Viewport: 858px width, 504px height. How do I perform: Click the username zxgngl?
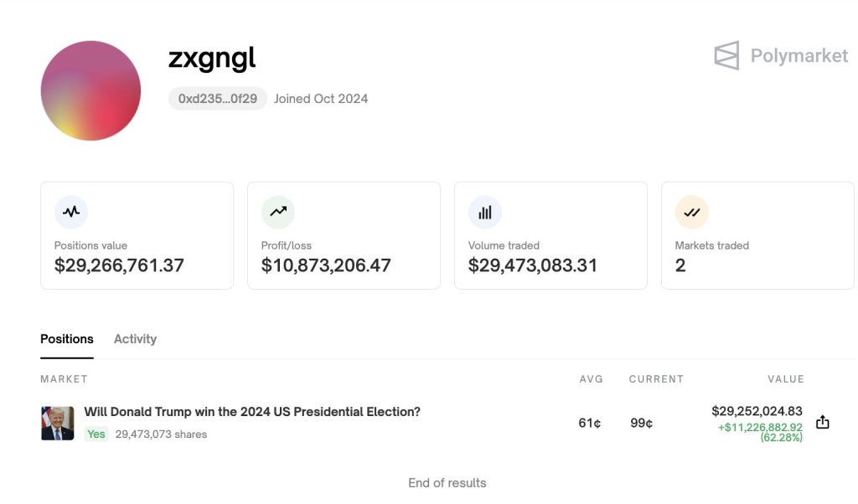(x=212, y=57)
